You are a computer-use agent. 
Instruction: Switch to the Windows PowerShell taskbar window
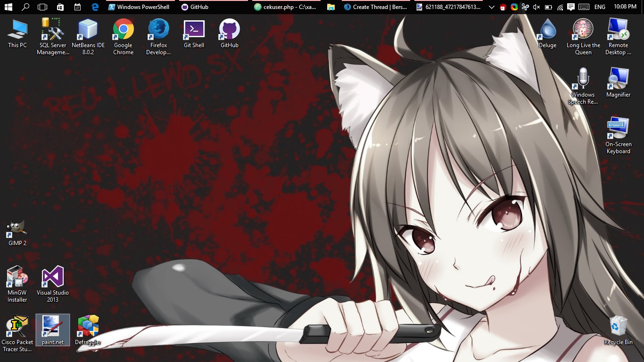[x=140, y=7]
